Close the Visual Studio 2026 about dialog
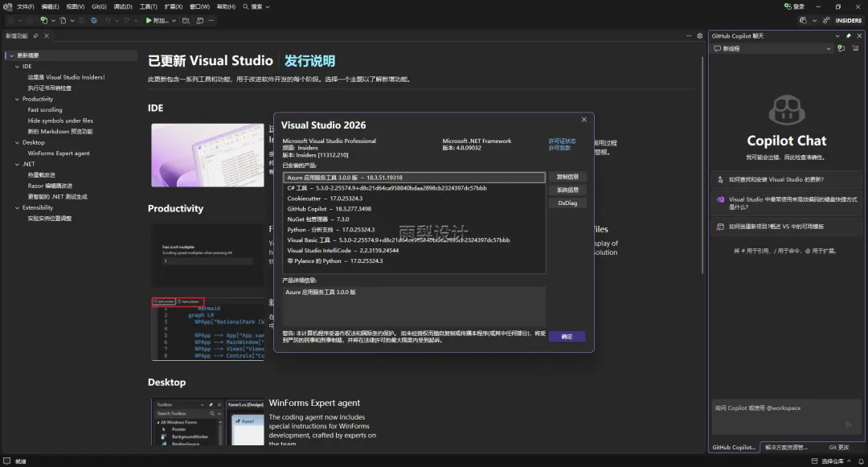868x467 pixels. point(584,120)
